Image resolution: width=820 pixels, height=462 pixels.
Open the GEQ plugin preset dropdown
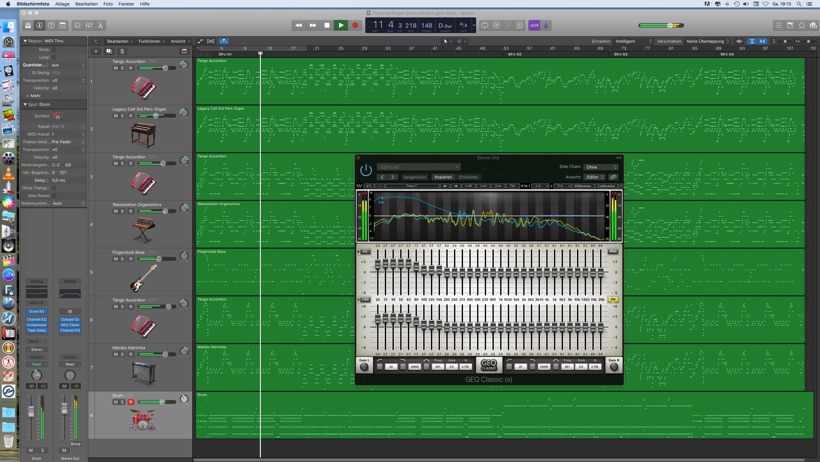click(x=418, y=167)
